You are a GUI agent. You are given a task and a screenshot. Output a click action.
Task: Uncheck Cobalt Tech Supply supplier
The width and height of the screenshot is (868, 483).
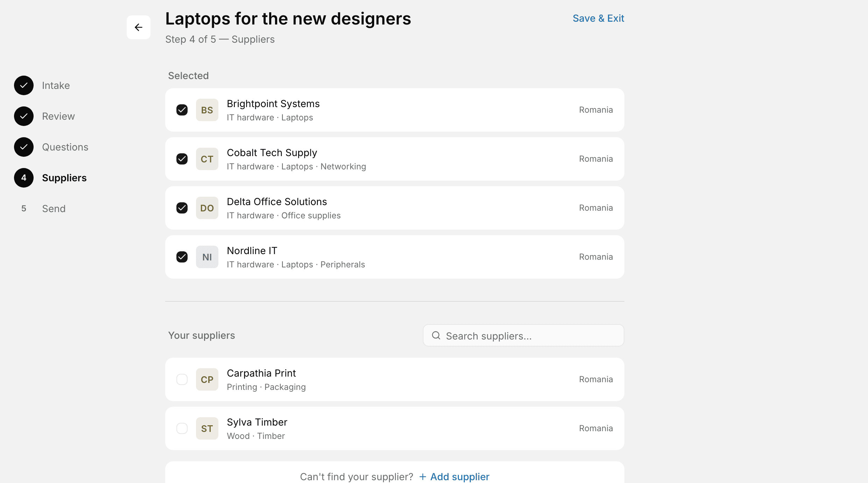(x=182, y=159)
